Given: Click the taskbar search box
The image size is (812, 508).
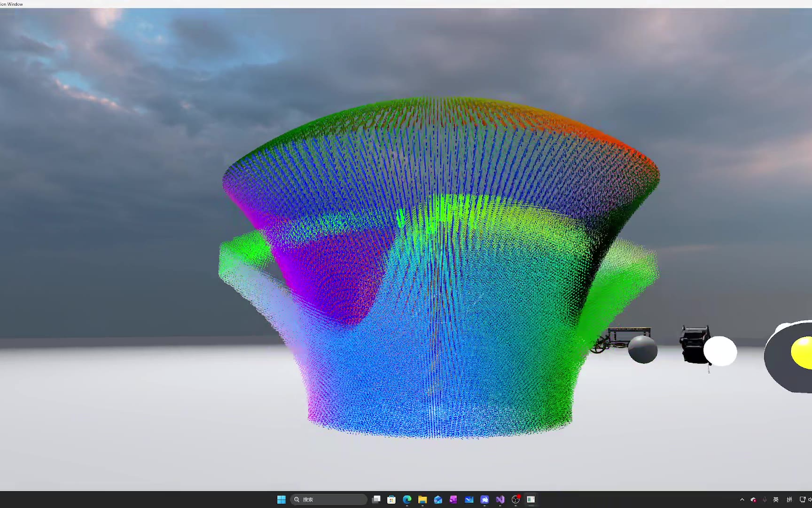Looking at the screenshot, I should pos(329,500).
